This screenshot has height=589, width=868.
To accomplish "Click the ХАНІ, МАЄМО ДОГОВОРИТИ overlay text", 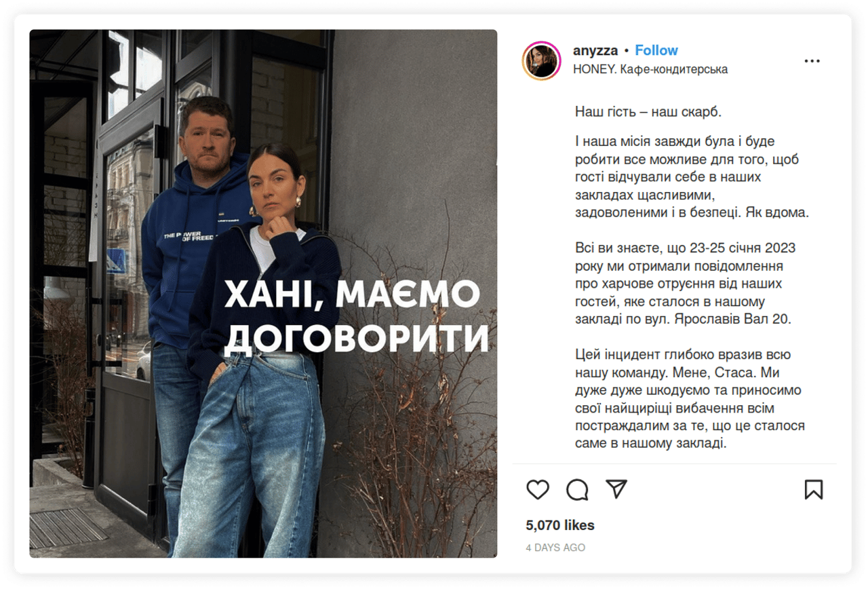I will (356, 316).
